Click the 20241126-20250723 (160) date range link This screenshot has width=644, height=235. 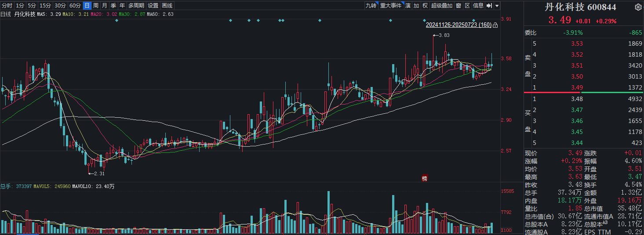(x=458, y=25)
